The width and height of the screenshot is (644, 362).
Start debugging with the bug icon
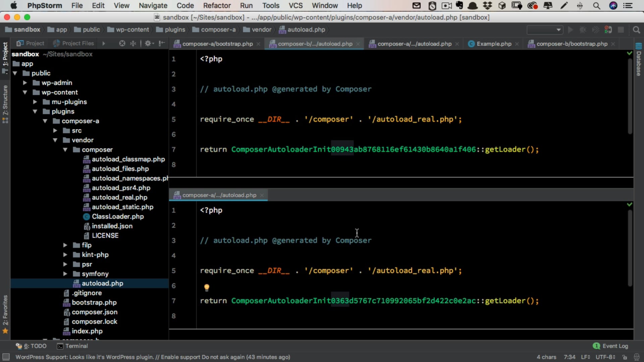[583, 29]
